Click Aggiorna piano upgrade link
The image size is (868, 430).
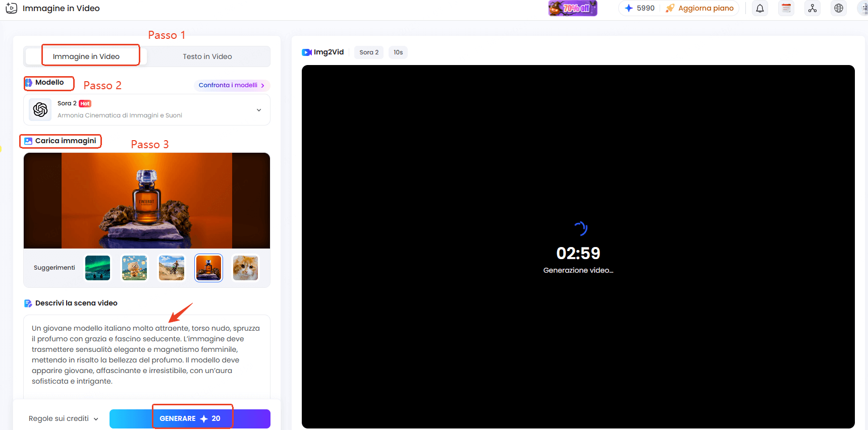click(706, 8)
